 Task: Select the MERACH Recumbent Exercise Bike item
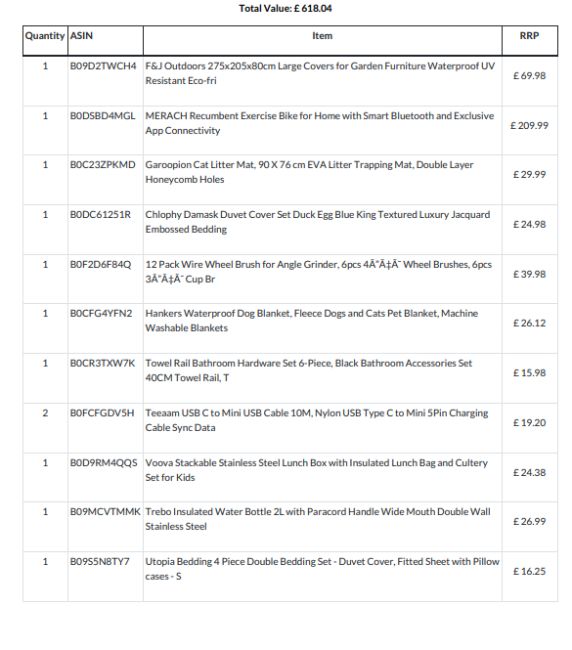pyautogui.click(x=320, y=123)
